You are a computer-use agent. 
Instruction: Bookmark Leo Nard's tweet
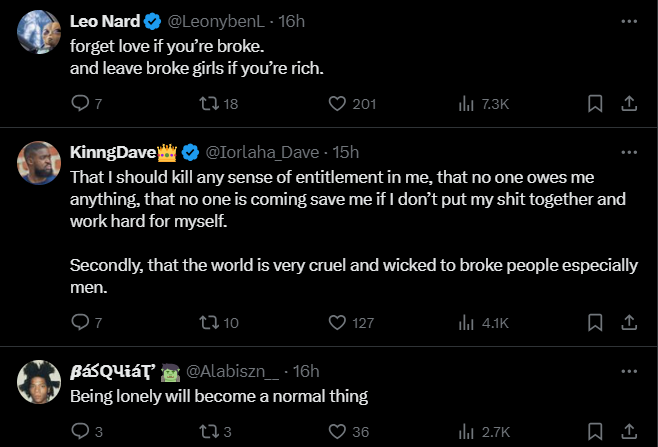point(594,103)
